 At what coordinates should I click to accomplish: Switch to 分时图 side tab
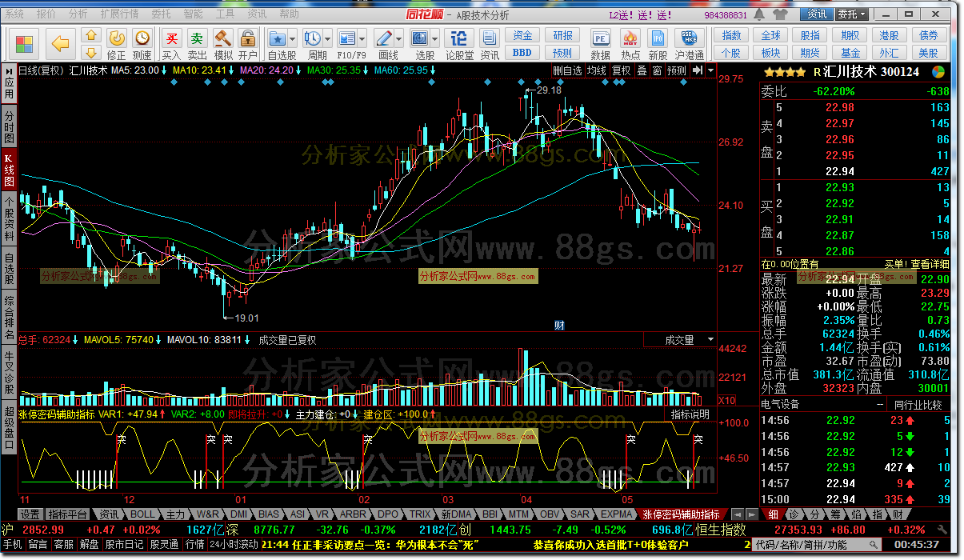point(9,126)
